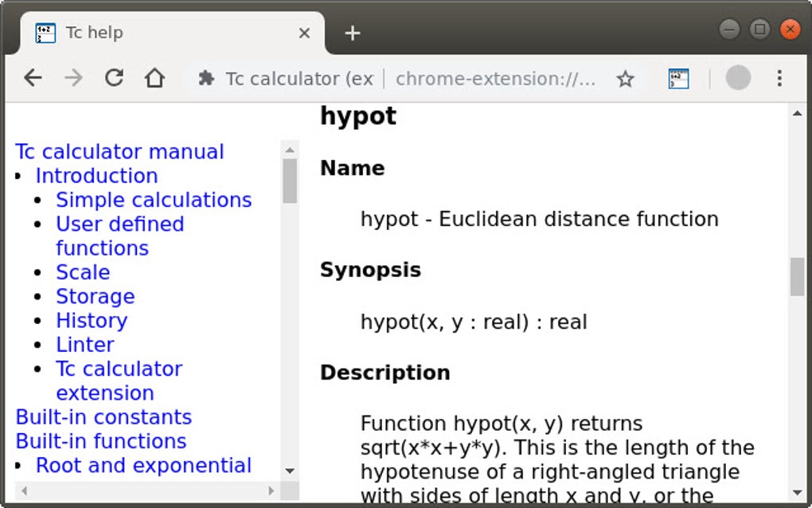
Task: Open the History section
Action: click(x=92, y=320)
